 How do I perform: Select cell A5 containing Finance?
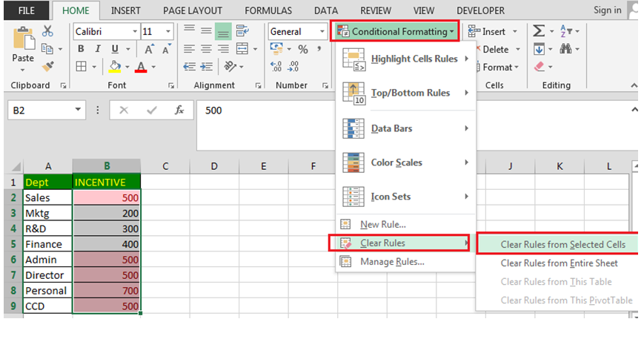(47, 244)
